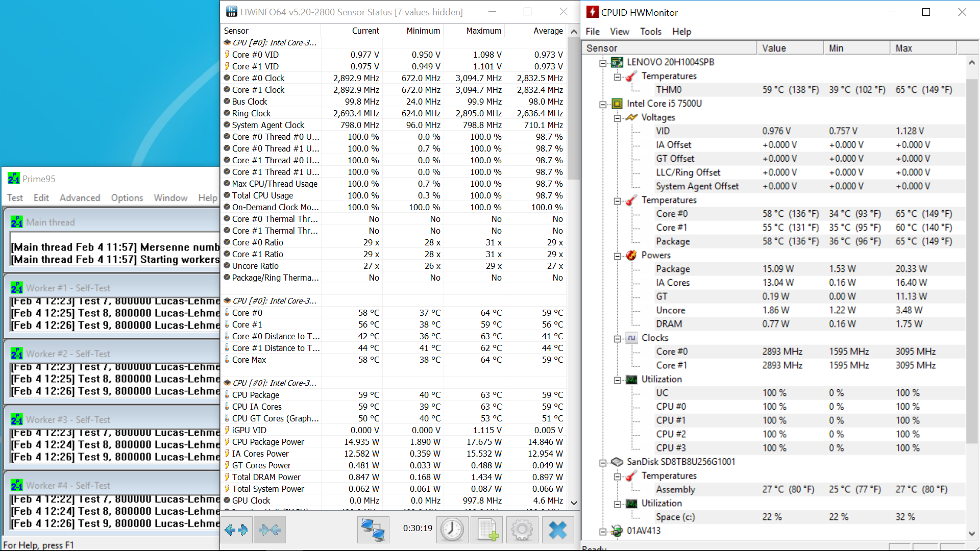The image size is (980, 551).
Task: Click the Powers flame icon in HWMonitor
Action: (x=631, y=255)
